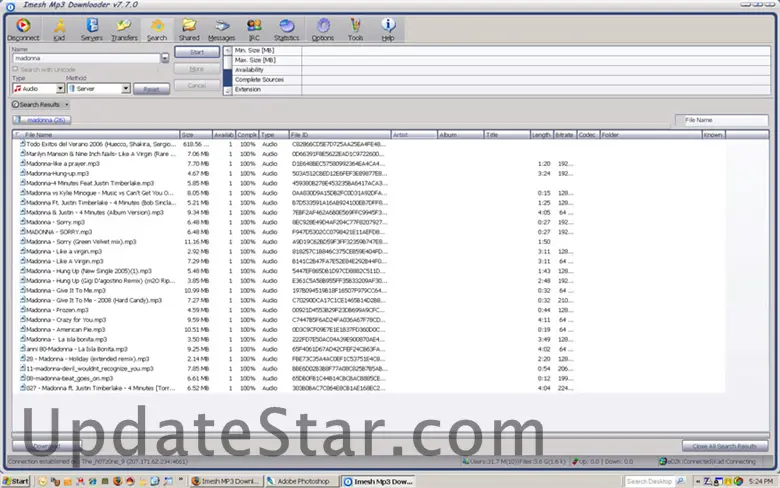780x488 pixels.
Task: Open the Kad toolbar icon
Action: click(59, 29)
